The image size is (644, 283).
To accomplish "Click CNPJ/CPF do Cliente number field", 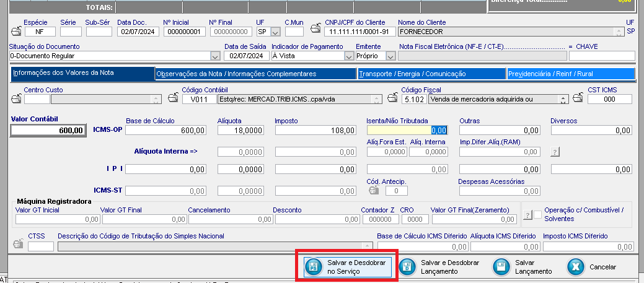I will [359, 32].
